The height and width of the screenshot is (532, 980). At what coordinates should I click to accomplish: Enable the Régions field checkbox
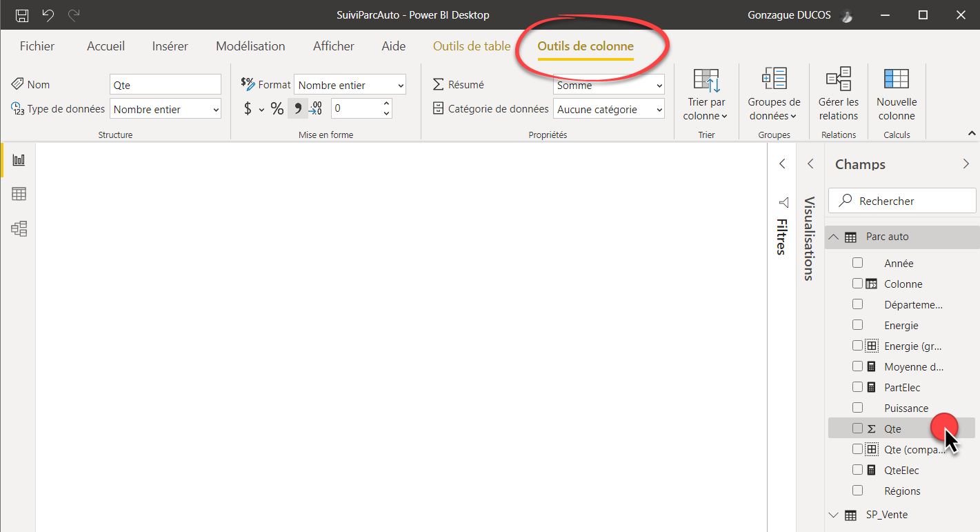857,491
